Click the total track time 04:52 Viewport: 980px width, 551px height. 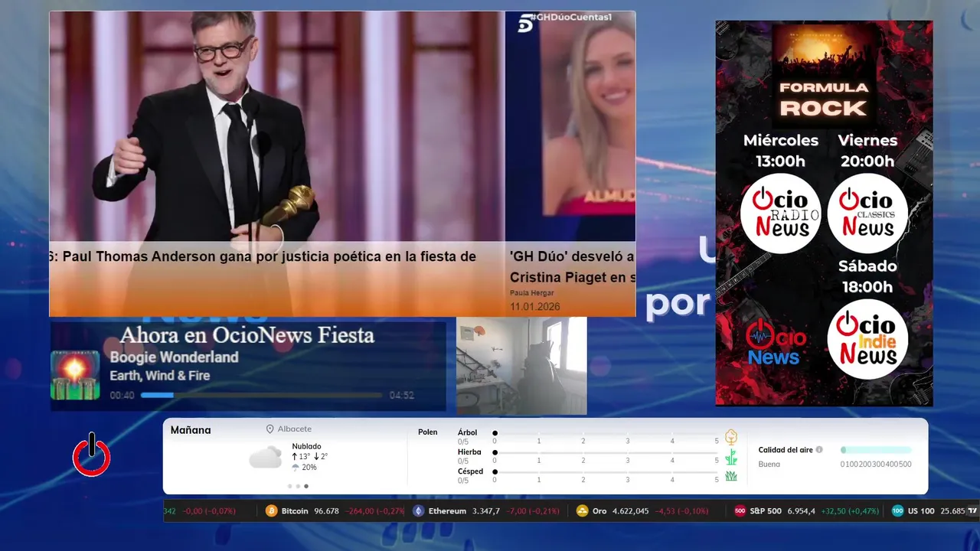(x=401, y=396)
